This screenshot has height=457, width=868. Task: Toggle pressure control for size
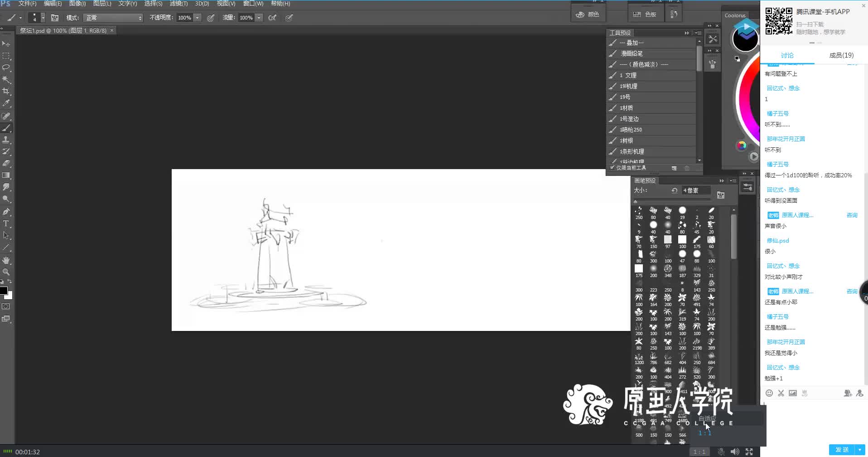click(x=289, y=18)
